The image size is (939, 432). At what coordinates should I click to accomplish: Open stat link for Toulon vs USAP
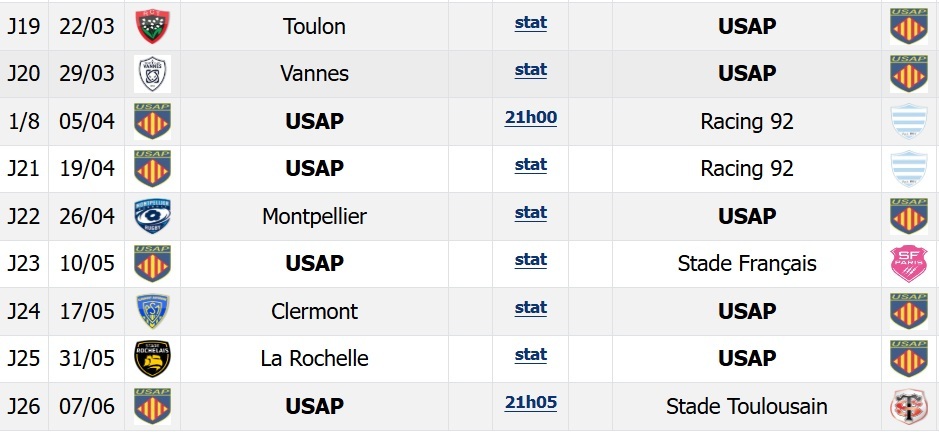(530, 23)
